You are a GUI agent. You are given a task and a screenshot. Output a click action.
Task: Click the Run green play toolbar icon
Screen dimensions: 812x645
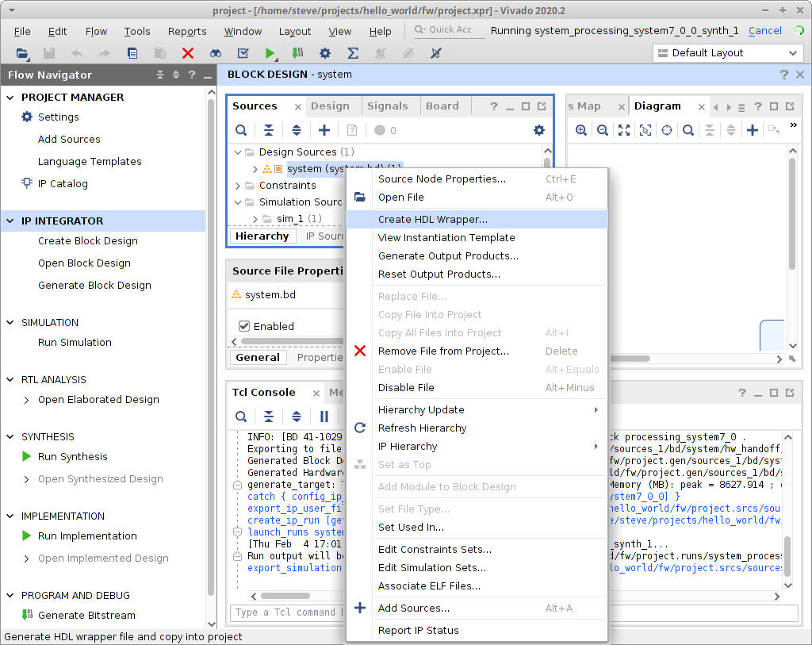coord(270,53)
